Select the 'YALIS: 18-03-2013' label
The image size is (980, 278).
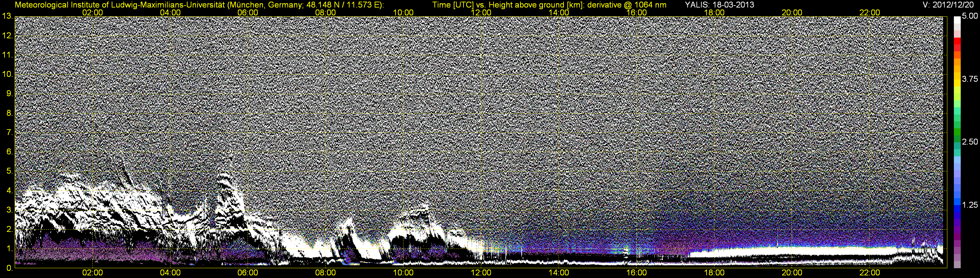pos(719,5)
